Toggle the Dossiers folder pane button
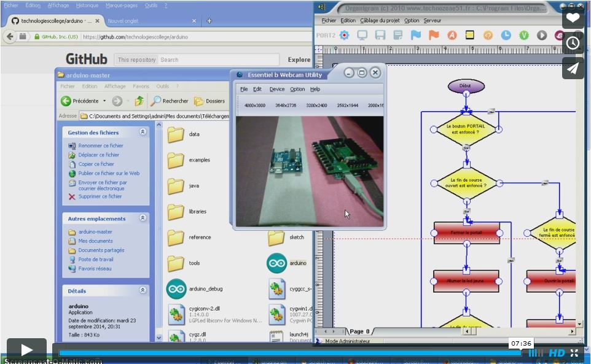Viewport: 591px width, 364px height. pos(209,101)
